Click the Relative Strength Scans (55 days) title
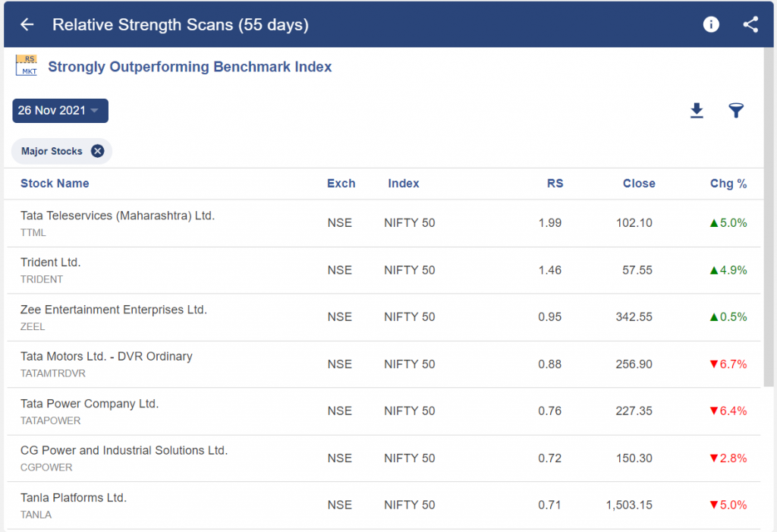 (x=181, y=25)
